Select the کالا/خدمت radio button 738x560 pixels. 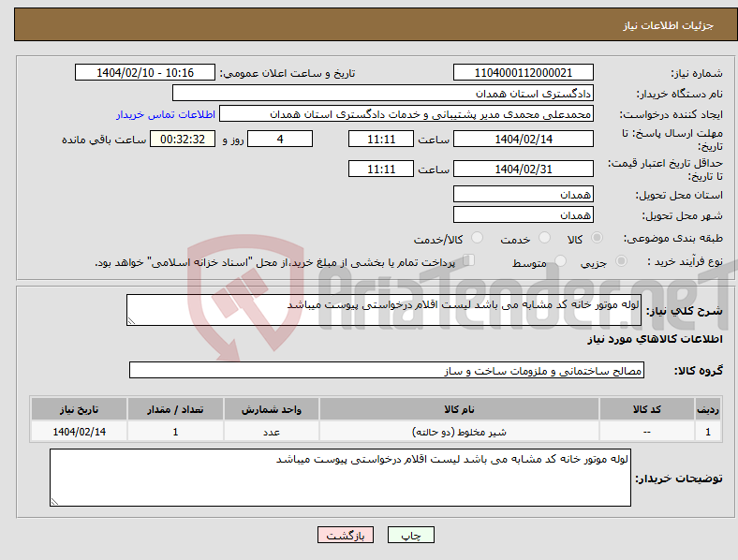[x=478, y=238]
